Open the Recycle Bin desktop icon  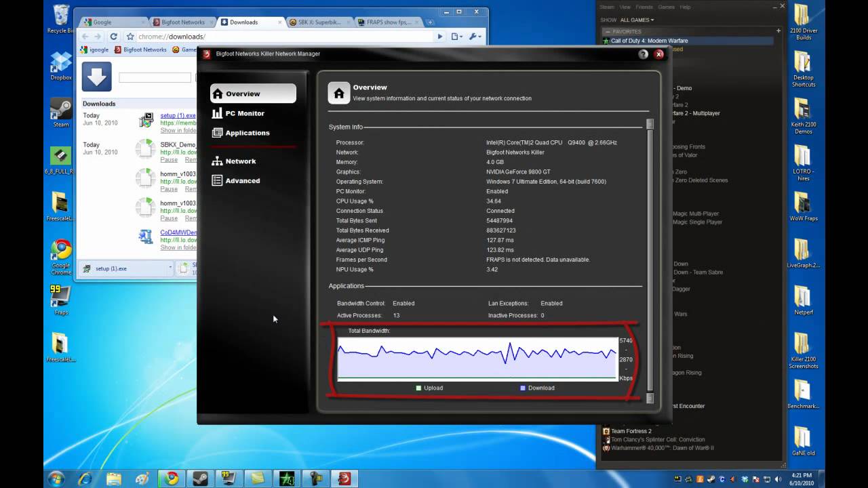[x=61, y=18]
